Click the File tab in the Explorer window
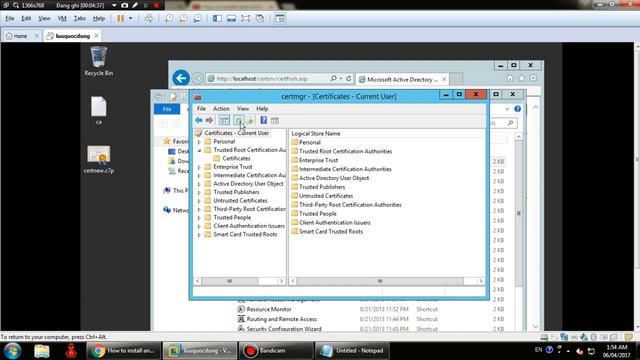The width and height of the screenshot is (640, 360). click(167, 109)
